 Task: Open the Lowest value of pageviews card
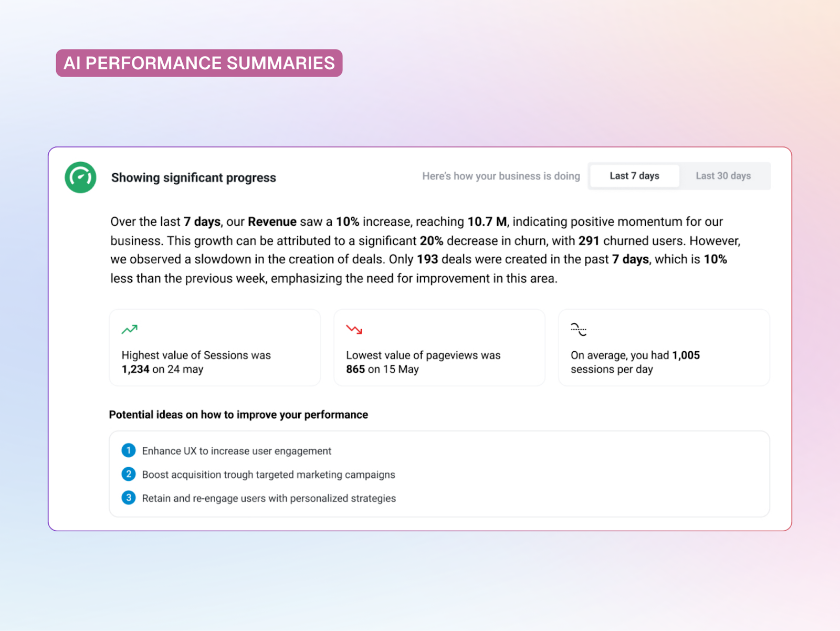point(439,348)
